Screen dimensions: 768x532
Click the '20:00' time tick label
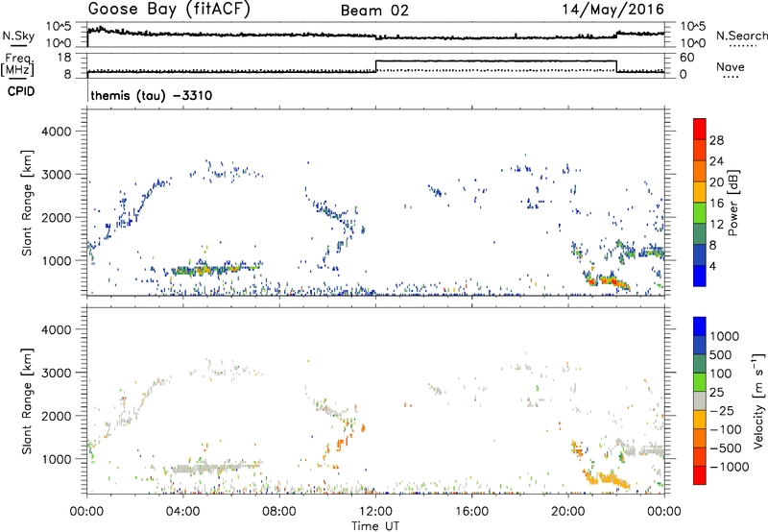pyautogui.click(x=568, y=512)
